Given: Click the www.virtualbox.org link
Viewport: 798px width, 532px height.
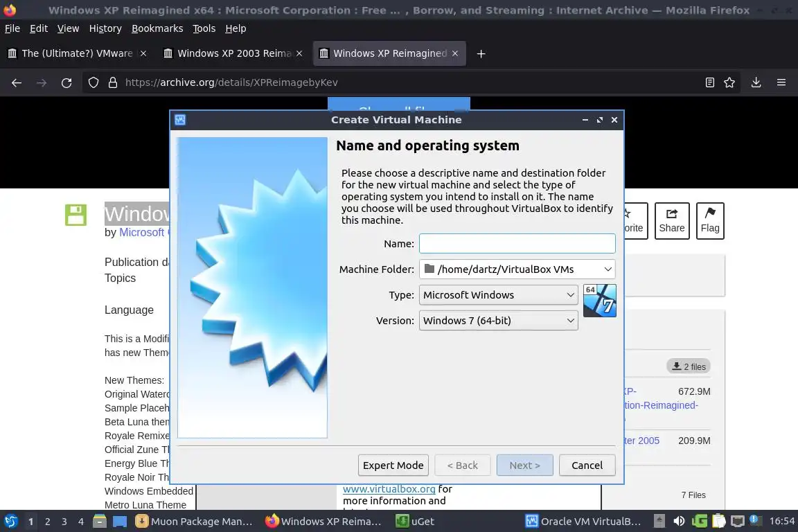Looking at the screenshot, I should point(389,489).
